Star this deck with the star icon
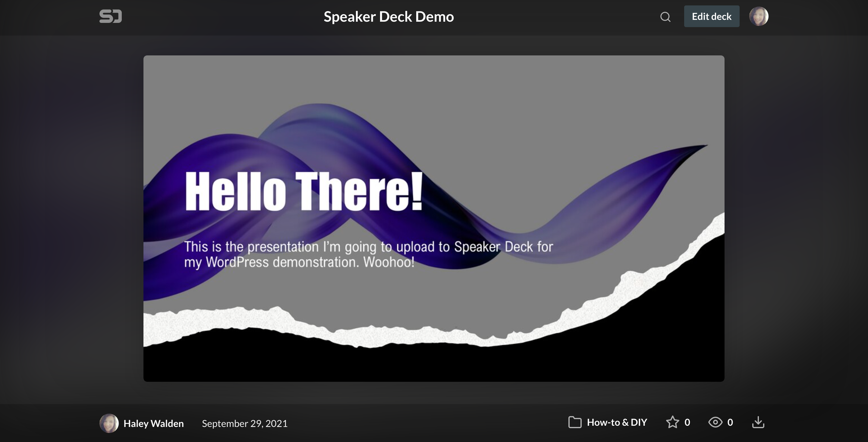Image resolution: width=868 pixels, height=442 pixels. 672,422
